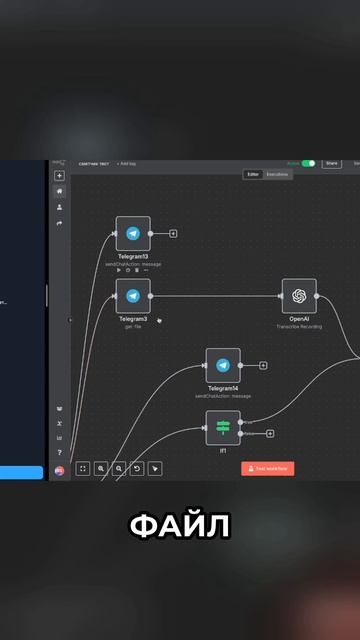Select the If1 node

223,428
